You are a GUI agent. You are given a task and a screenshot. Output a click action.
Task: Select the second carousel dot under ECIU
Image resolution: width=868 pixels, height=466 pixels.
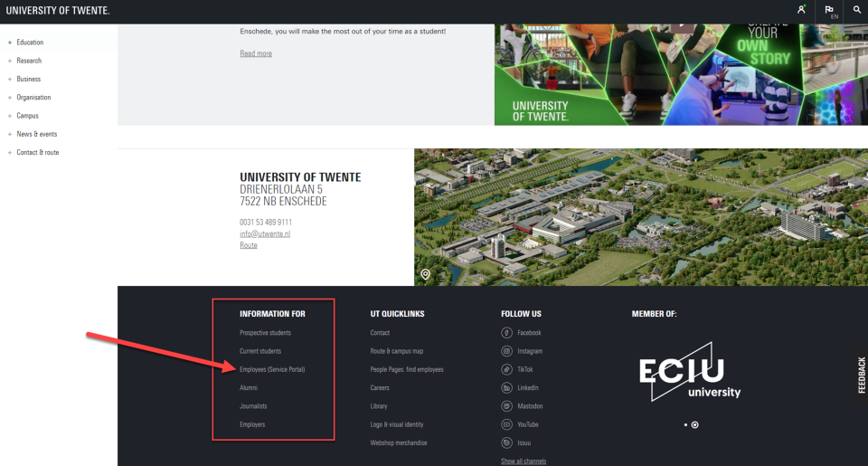coord(694,425)
